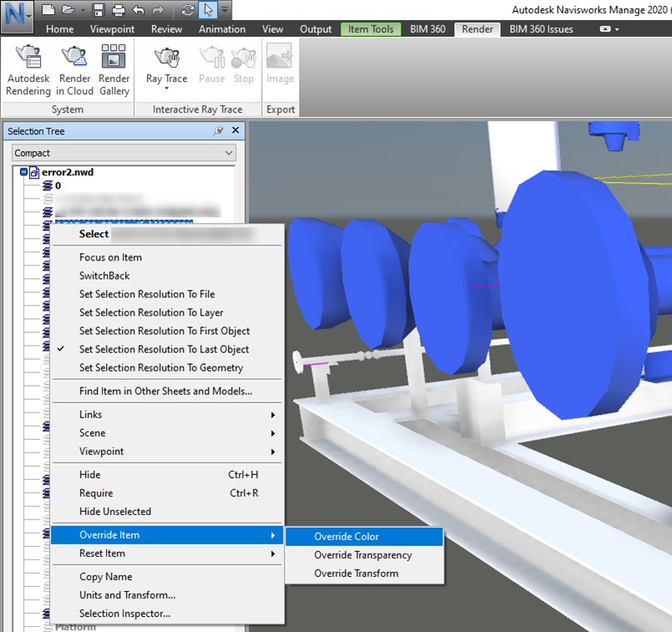The image size is (672, 632).
Task: Open the Navisworks application menu button
Action: (x=17, y=17)
